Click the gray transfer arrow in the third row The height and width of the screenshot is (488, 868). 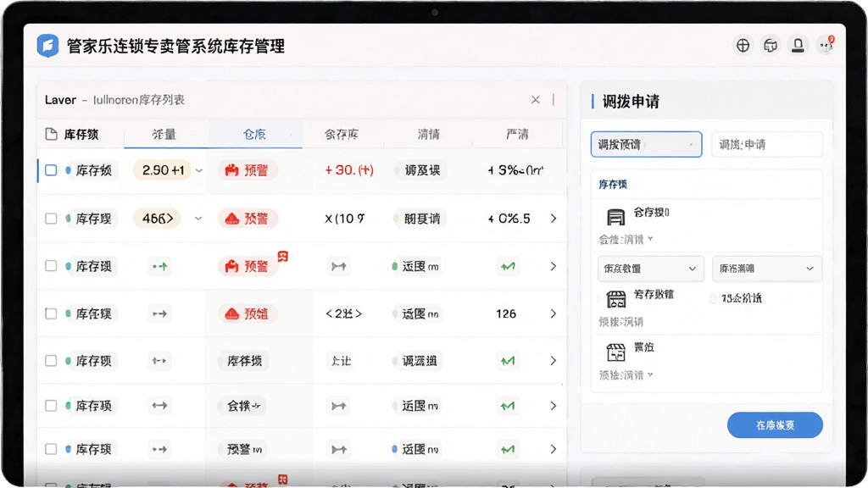pyautogui.click(x=339, y=266)
